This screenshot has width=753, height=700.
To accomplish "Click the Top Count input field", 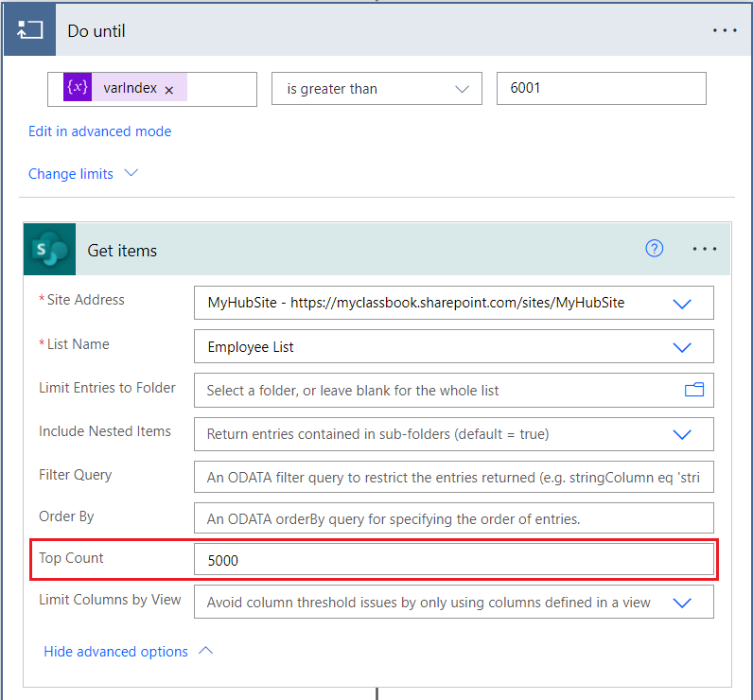I will point(453,560).
